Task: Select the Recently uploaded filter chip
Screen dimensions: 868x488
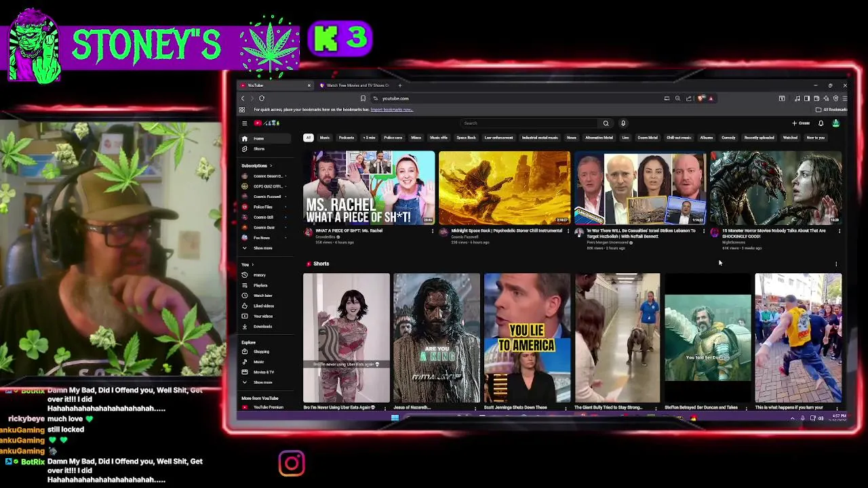Action: [759, 138]
